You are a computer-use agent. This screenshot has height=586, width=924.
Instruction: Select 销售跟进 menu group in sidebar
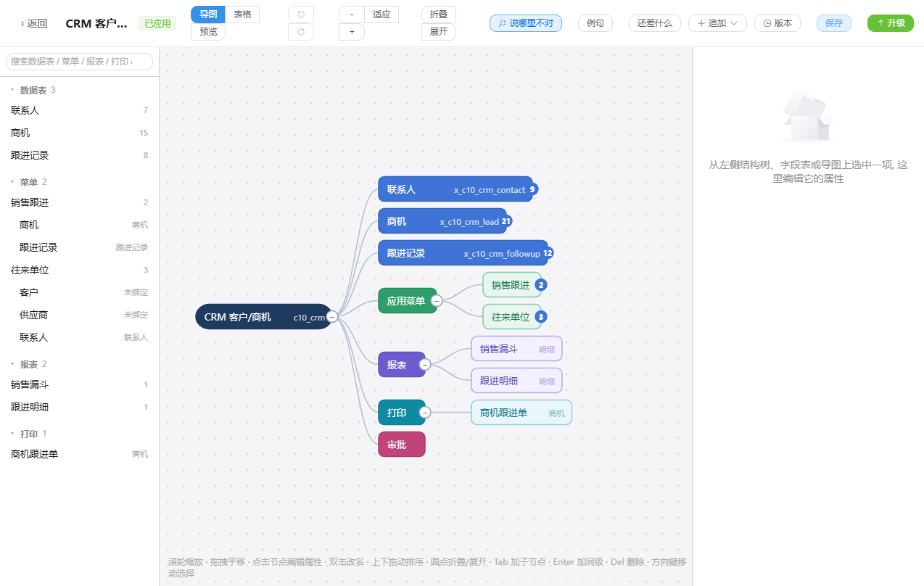click(x=79, y=202)
